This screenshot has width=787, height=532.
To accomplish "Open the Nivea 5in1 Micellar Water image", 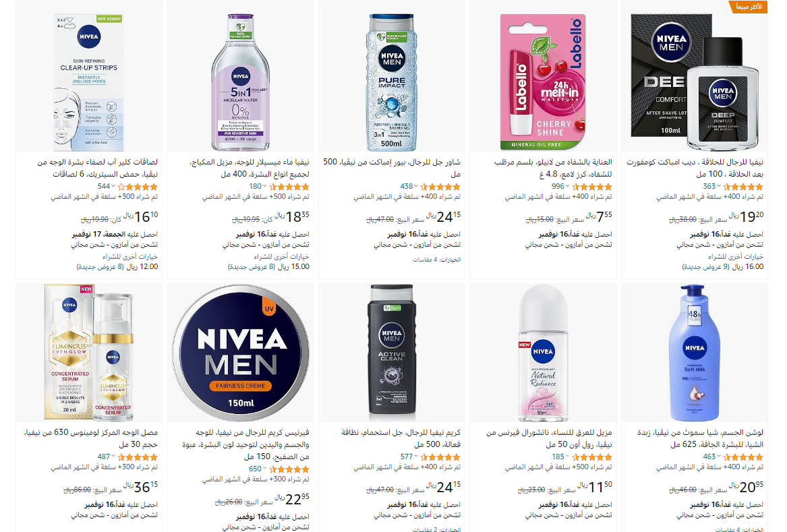I will coord(241,82).
